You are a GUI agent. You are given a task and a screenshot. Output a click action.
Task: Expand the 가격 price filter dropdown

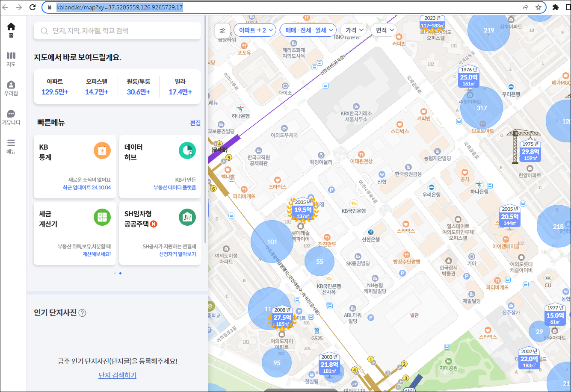(x=355, y=30)
